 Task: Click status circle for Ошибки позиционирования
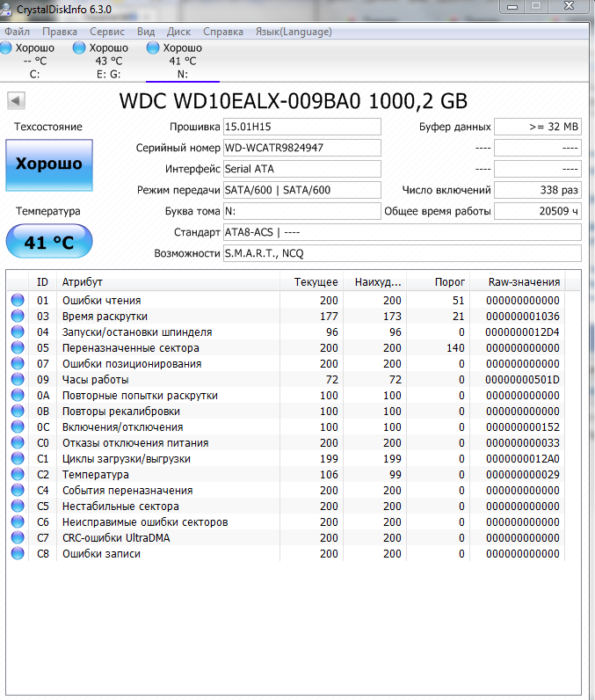[18, 363]
